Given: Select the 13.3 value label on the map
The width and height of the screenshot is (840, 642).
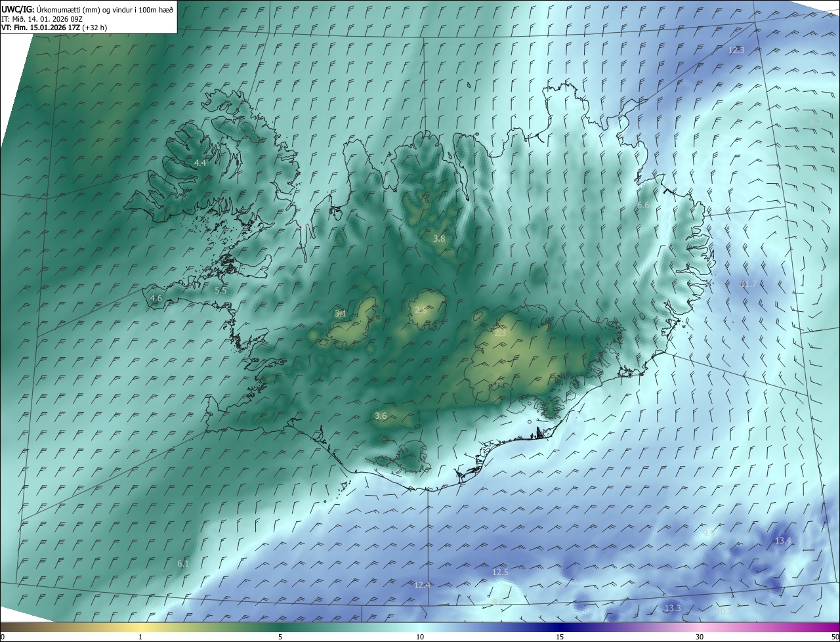Looking at the screenshot, I should coord(673,609).
